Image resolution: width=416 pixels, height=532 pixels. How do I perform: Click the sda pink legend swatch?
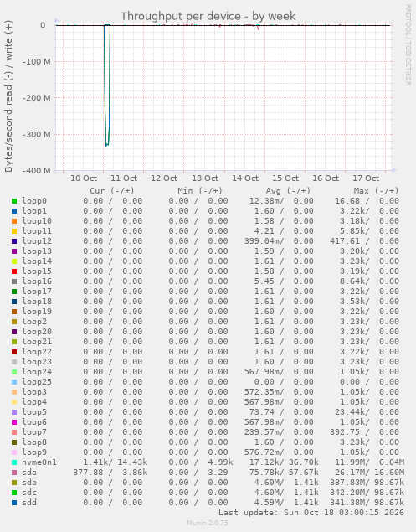point(14,473)
